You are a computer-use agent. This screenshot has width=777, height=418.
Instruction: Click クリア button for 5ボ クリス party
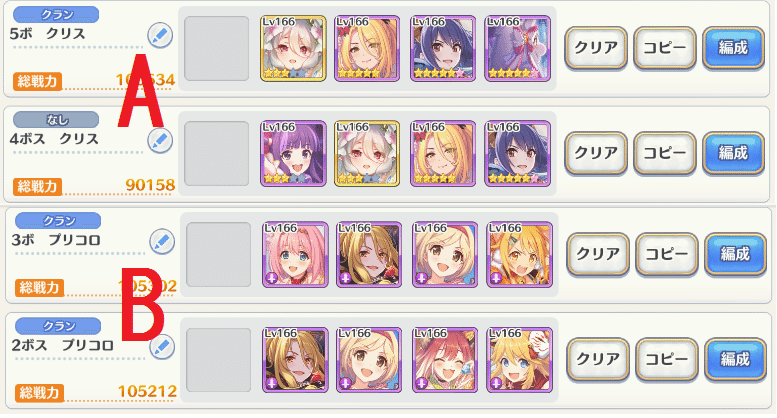click(x=596, y=48)
